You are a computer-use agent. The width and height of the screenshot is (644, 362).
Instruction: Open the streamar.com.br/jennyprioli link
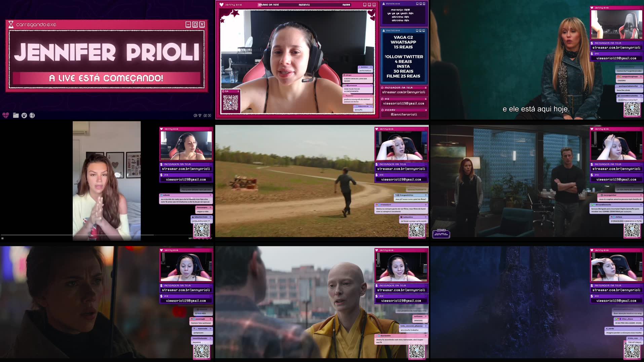point(404,92)
